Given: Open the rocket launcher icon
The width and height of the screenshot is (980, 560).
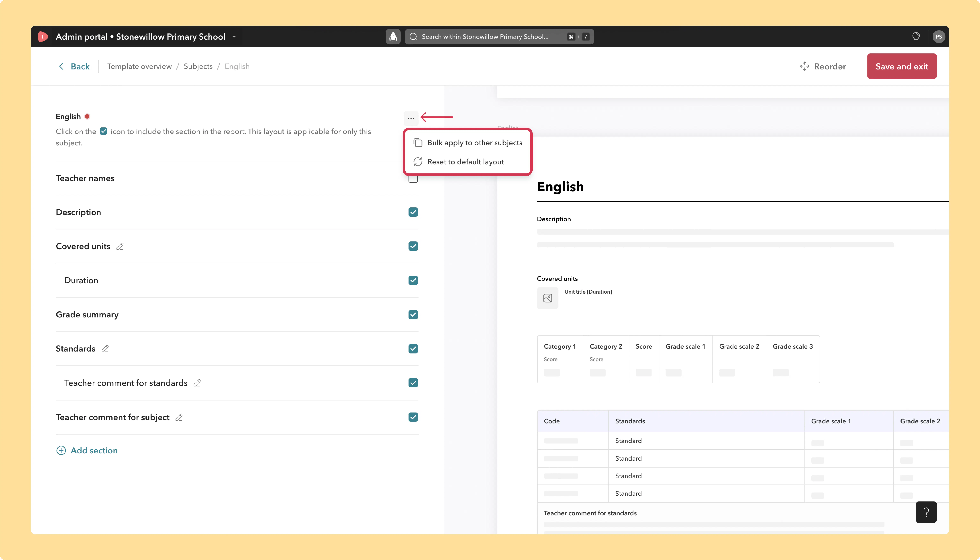Looking at the screenshot, I should coord(393,37).
